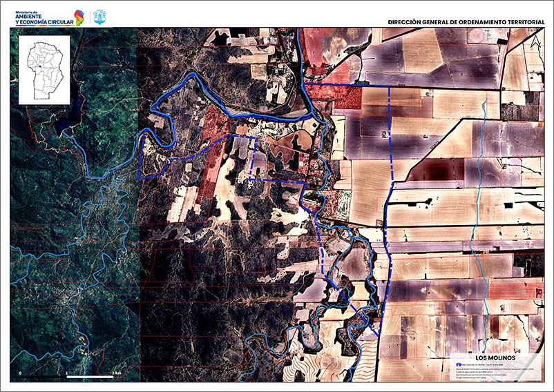Click the scale bar's 2 km label
Screen dimensions: 554x392
point(117,372)
